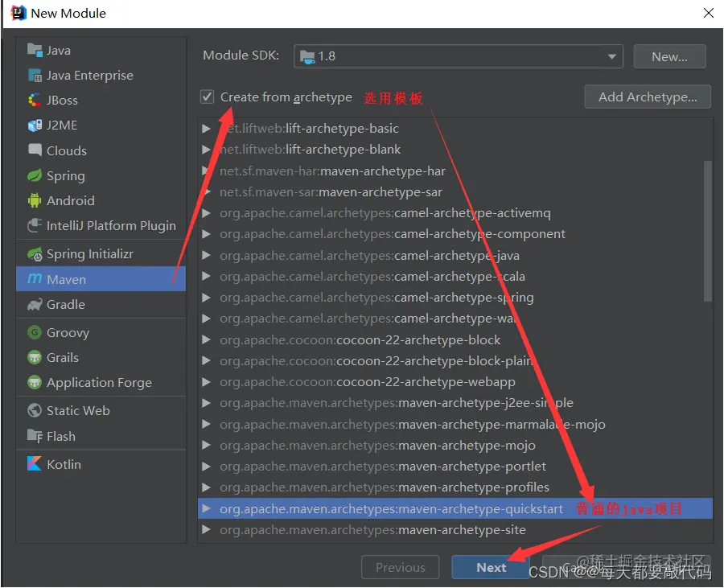
Task: Expand cocoon-22-archetype-block node
Action: tap(207, 339)
